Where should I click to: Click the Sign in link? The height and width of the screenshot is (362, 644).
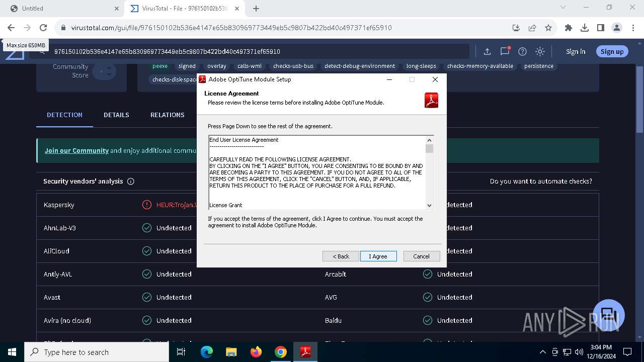pyautogui.click(x=576, y=51)
